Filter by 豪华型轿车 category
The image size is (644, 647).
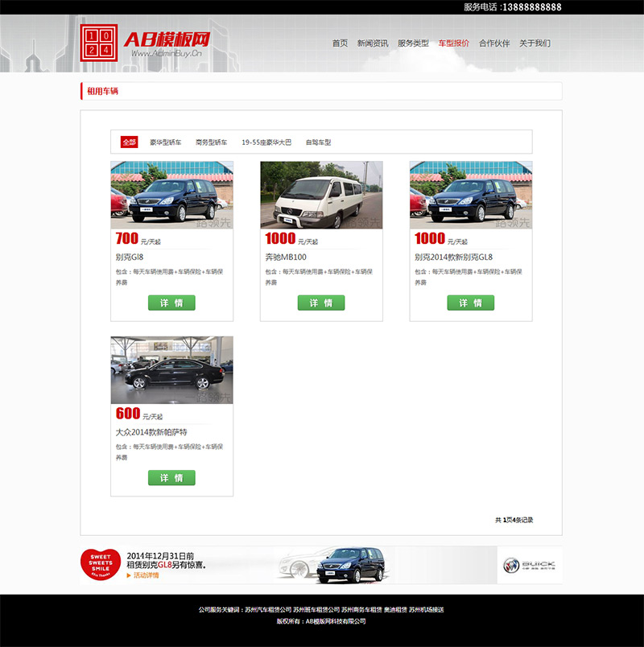click(165, 142)
